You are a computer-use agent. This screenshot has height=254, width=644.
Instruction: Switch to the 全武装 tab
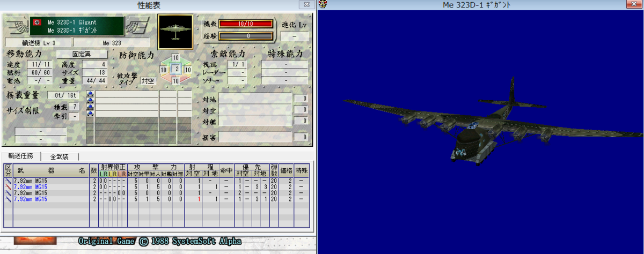pos(59,156)
